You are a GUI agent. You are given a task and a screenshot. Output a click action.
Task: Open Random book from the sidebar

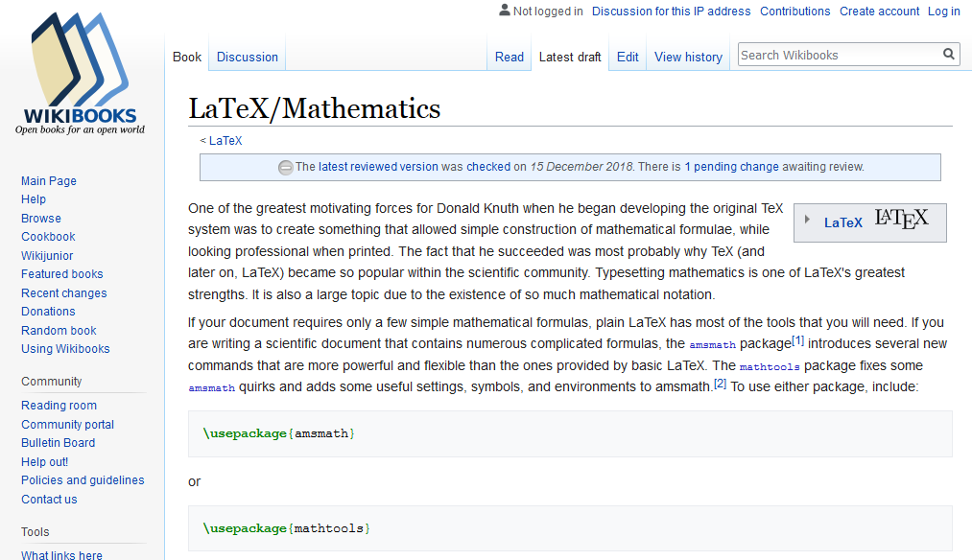click(59, 331)
